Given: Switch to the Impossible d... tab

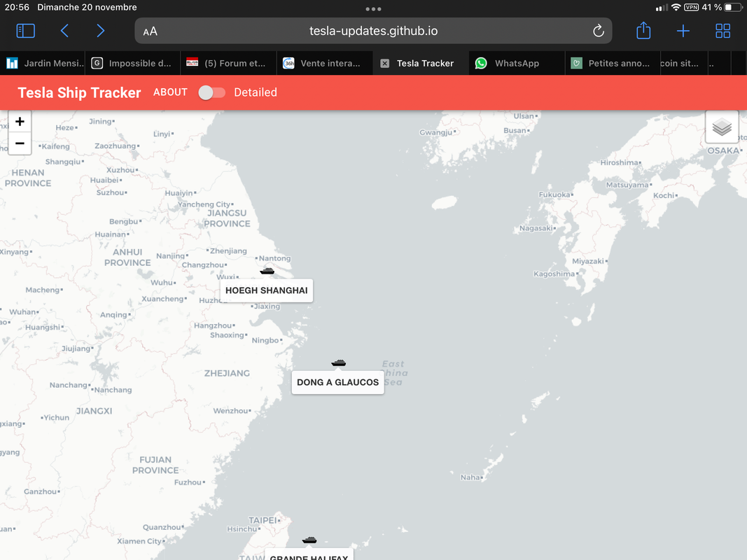Looking at the screenshot, I should 133,63.
